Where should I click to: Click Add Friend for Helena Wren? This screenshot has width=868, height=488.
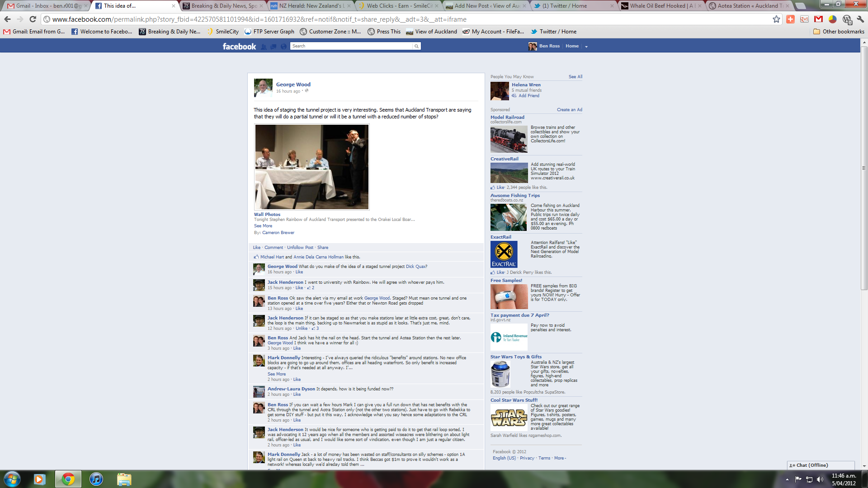point(528,96)
